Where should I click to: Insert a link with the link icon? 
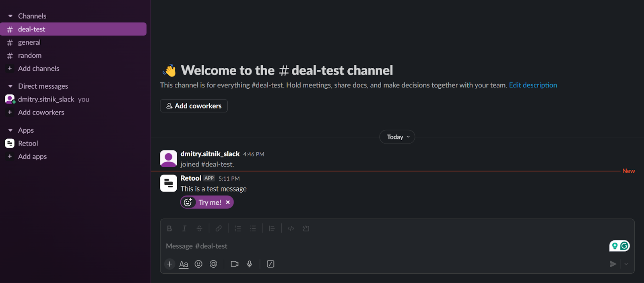point(219,229)
